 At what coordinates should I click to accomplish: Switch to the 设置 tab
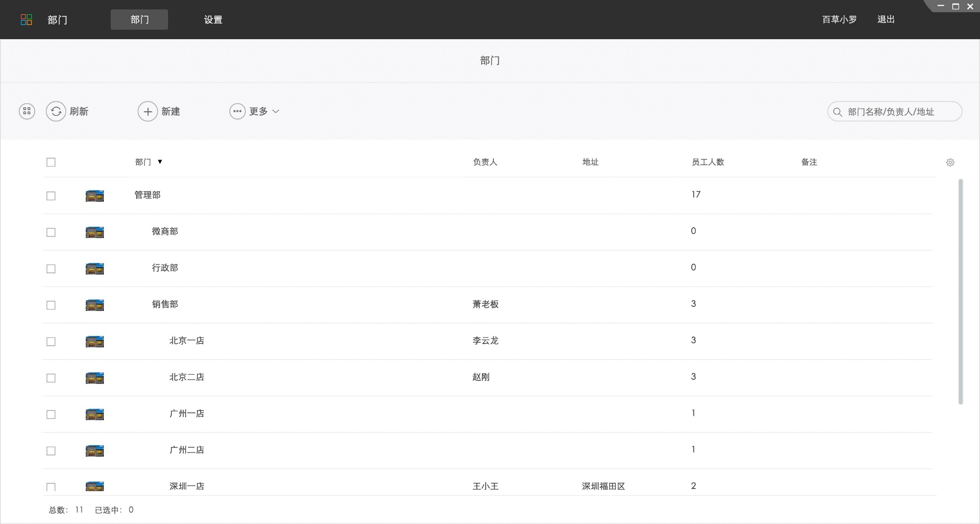(213, 20)
